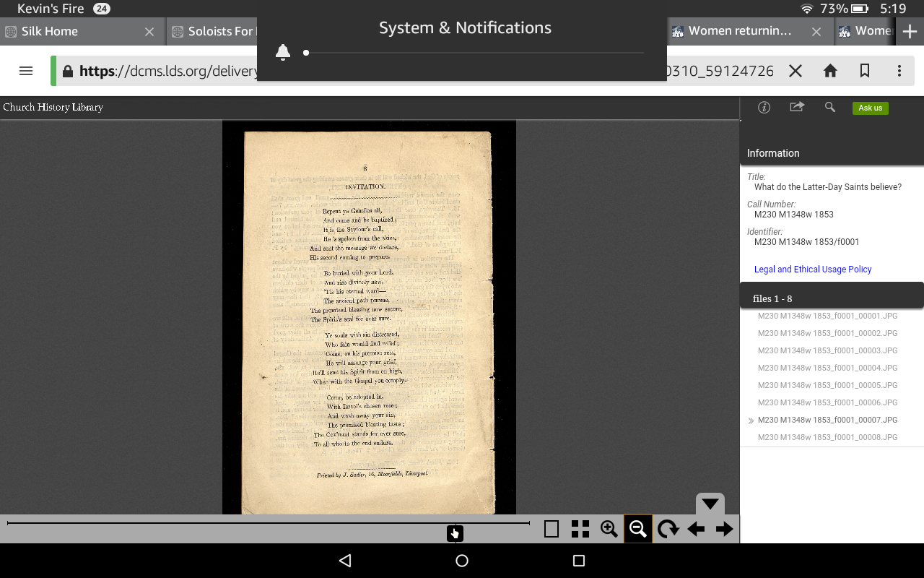Open the share icon in viewer panel

point(797,107)
